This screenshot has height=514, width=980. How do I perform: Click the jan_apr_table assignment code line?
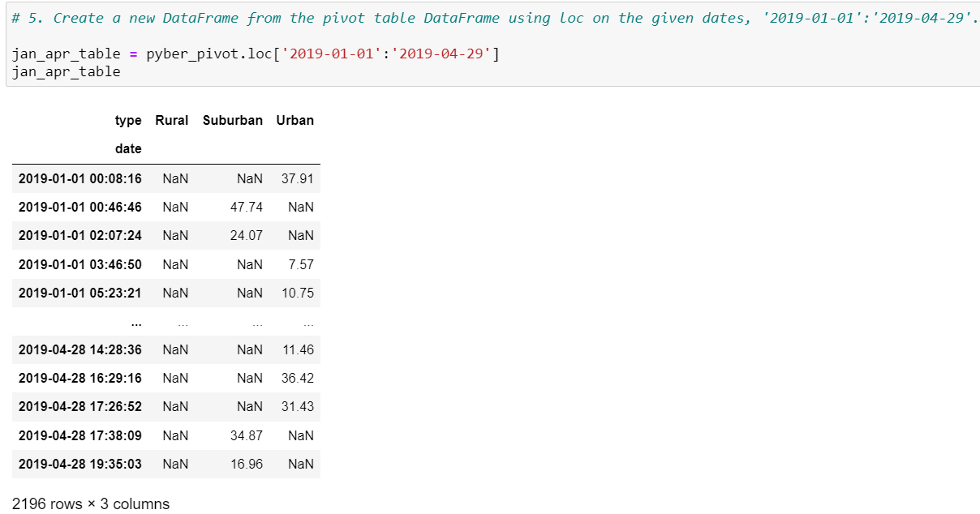click(256, 54)
